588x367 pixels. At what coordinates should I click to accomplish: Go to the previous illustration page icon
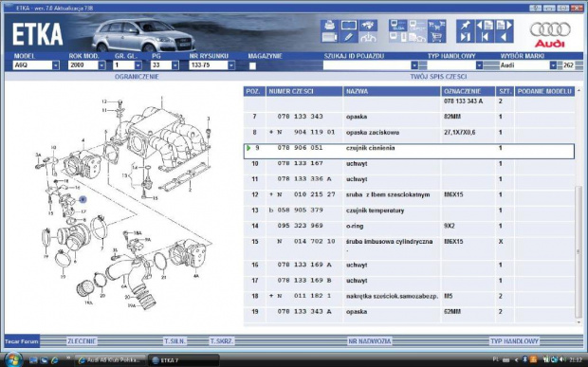tap(485, 25)
